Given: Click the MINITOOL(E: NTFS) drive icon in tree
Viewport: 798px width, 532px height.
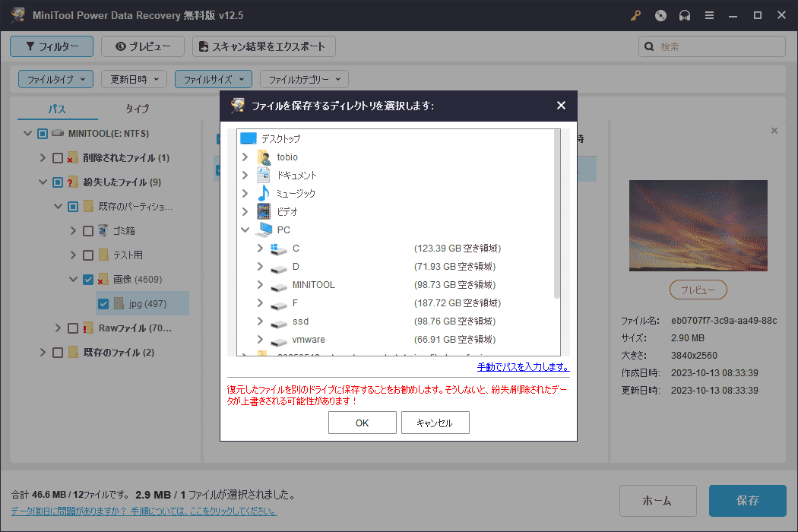Looking at the screenshot, I should (x=58, y=134).
